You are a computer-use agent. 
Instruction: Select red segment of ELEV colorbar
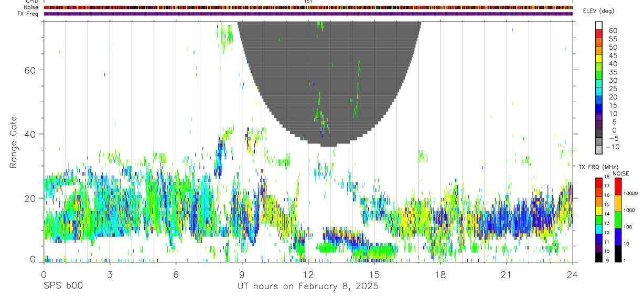click(x=599, y=35)
